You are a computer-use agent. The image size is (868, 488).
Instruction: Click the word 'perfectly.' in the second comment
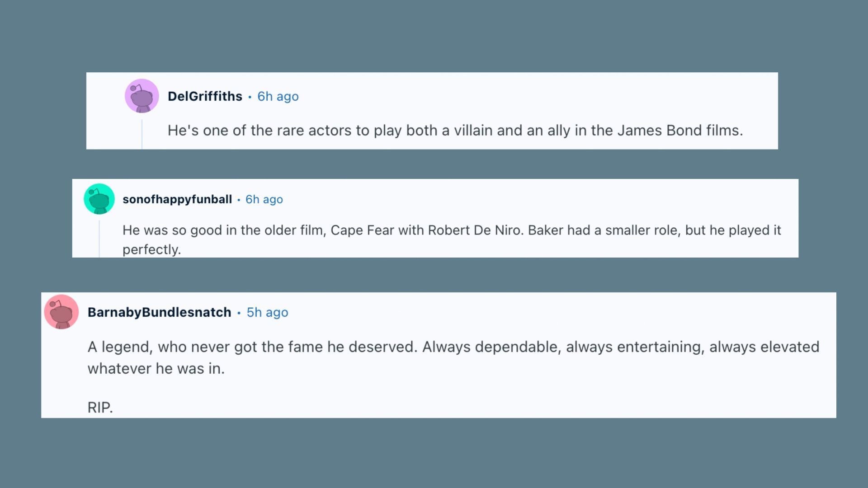click(151, 249)
